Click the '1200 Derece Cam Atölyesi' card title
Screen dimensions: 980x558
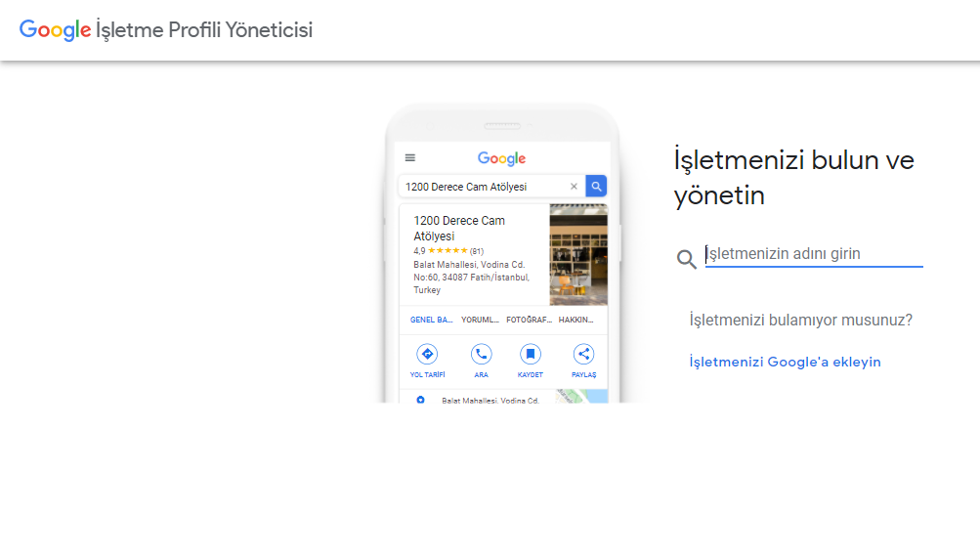(x=459, y=228)
